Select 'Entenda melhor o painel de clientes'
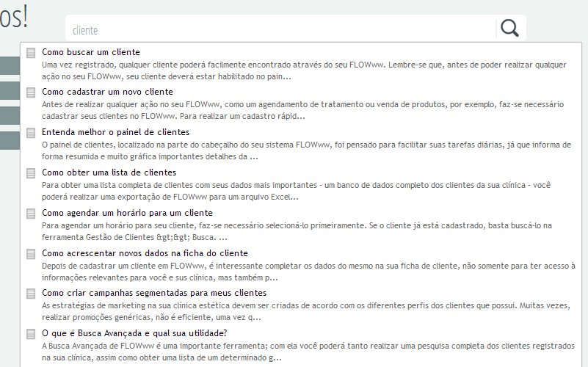588x367 pixels. click(x=115, y=132)
